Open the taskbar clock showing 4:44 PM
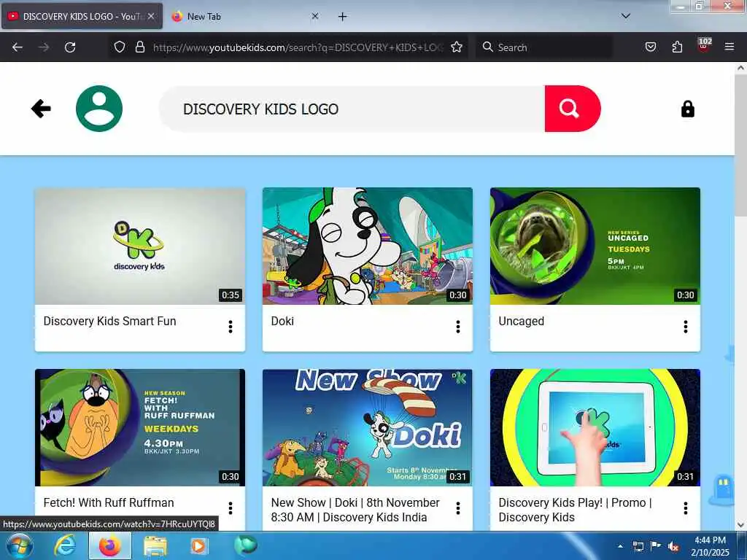 (x=710, y=546)
